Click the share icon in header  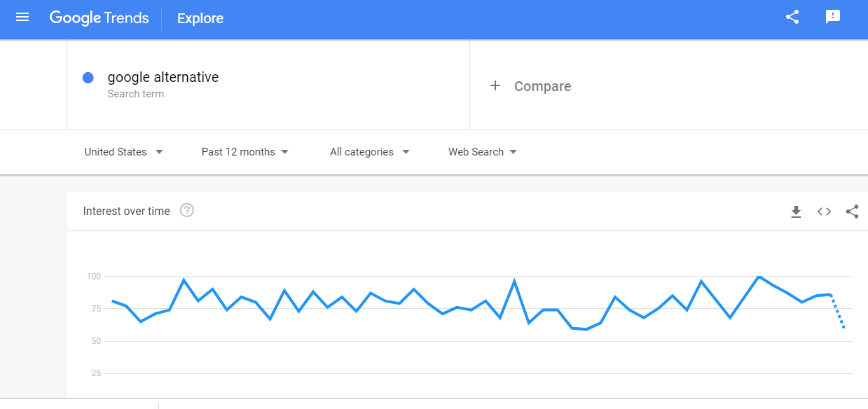tap(792, 18)
